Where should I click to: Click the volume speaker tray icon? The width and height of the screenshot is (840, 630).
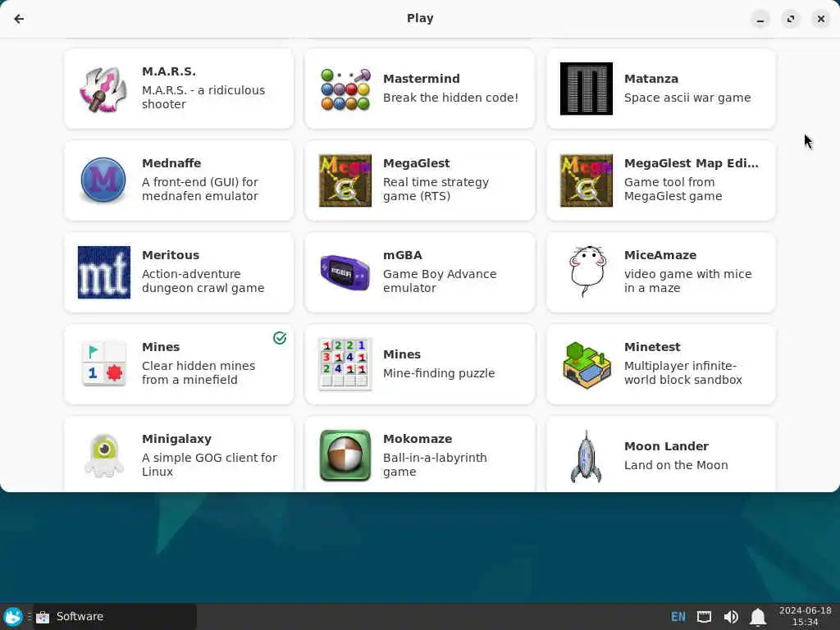[731, 617]
